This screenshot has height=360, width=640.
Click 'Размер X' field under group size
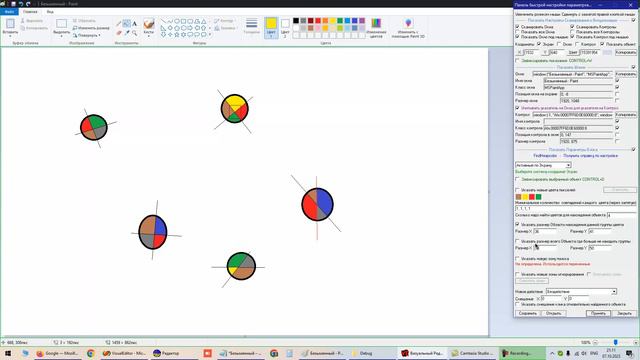click(x=544, y=231)
